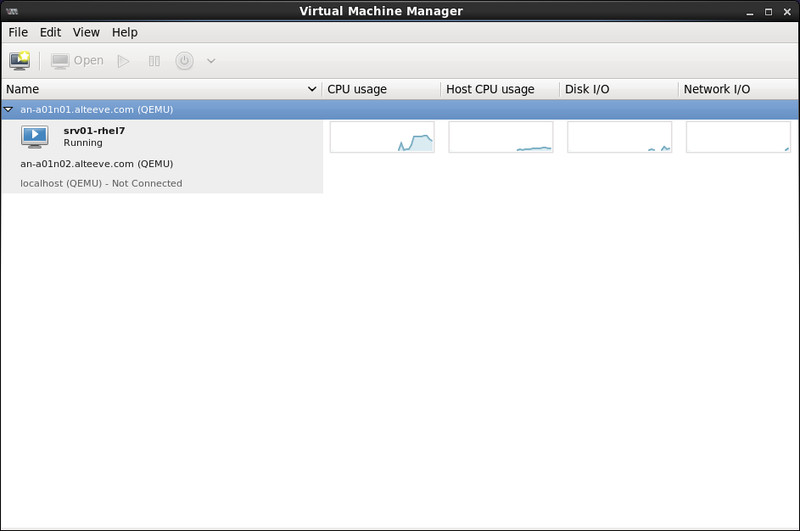
Task: Select the an-a01n02.alteeve.com connection
Action: pyautogui.click(x=97, y=163)
